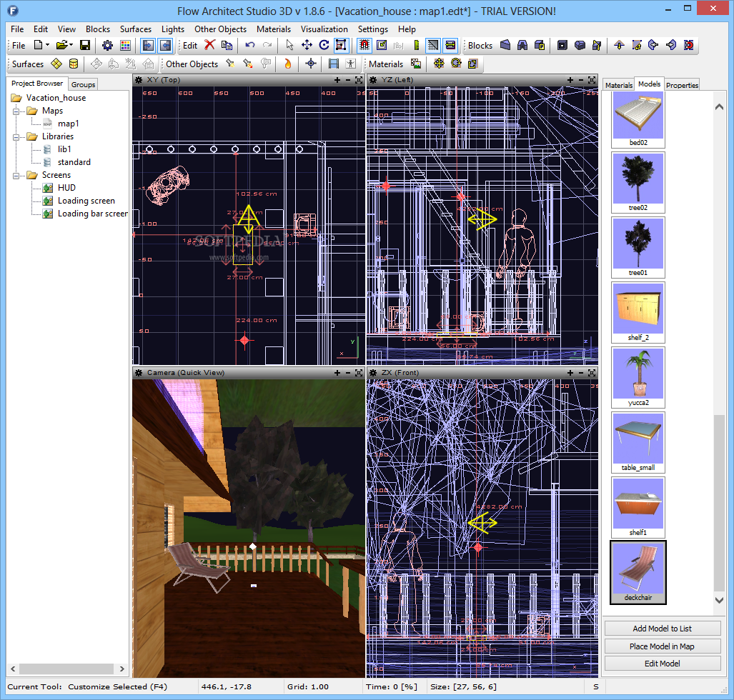734x700 pixels.
Task: Toggle the dimensions display button
Action: point(450,45)
